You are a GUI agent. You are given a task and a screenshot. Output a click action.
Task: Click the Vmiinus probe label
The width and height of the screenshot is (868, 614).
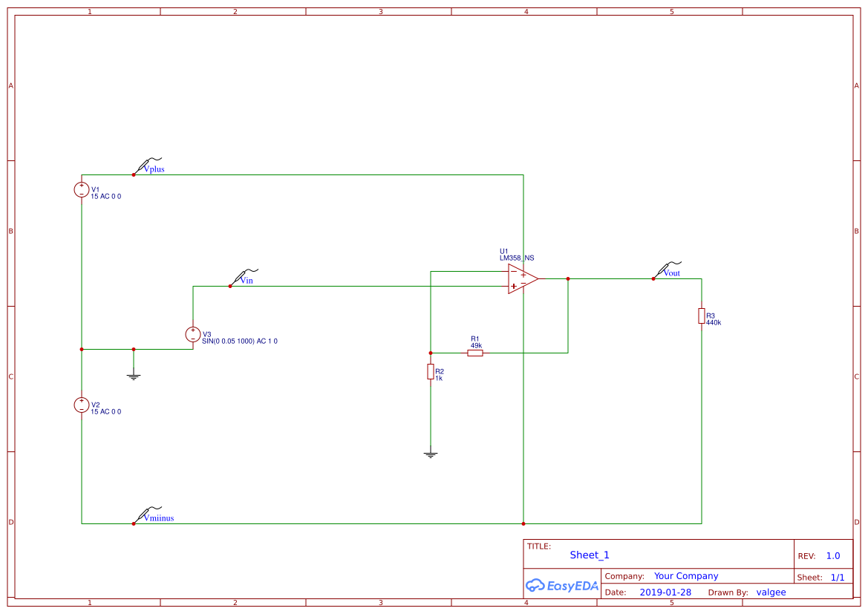click(x=159, y=518)
